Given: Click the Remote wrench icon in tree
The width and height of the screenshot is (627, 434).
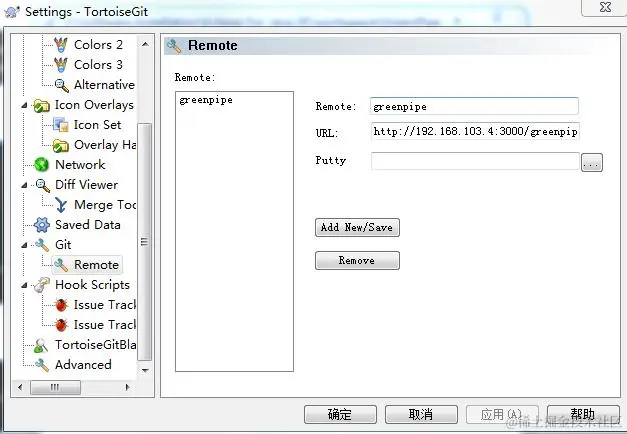Looking at the screenshot, I should 61,265.
